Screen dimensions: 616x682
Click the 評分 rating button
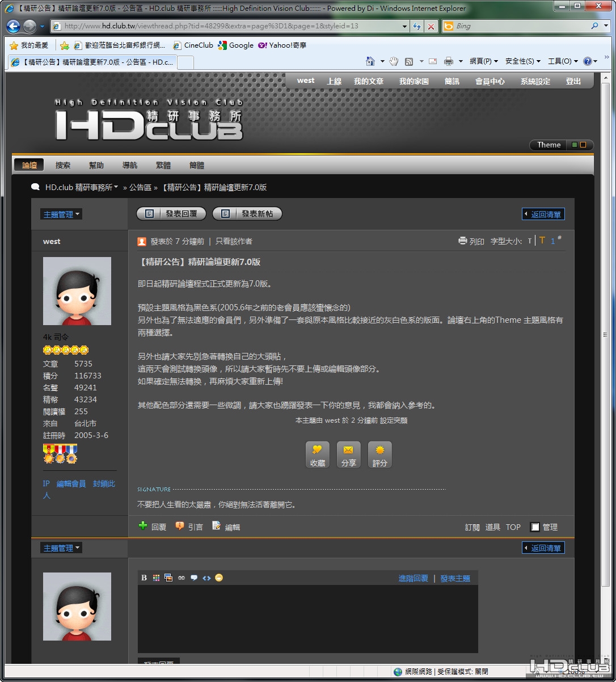point(380,455)
